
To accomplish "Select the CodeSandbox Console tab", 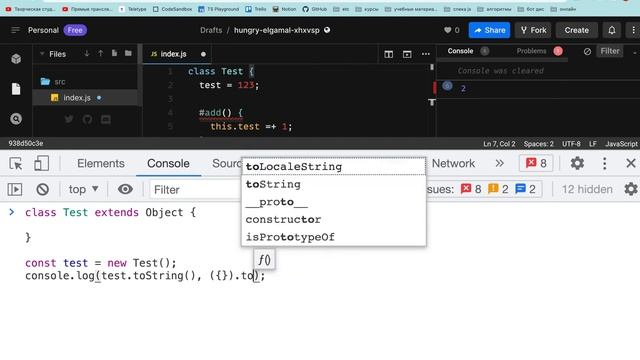I will pyautogui.click(x=460, y=51).
